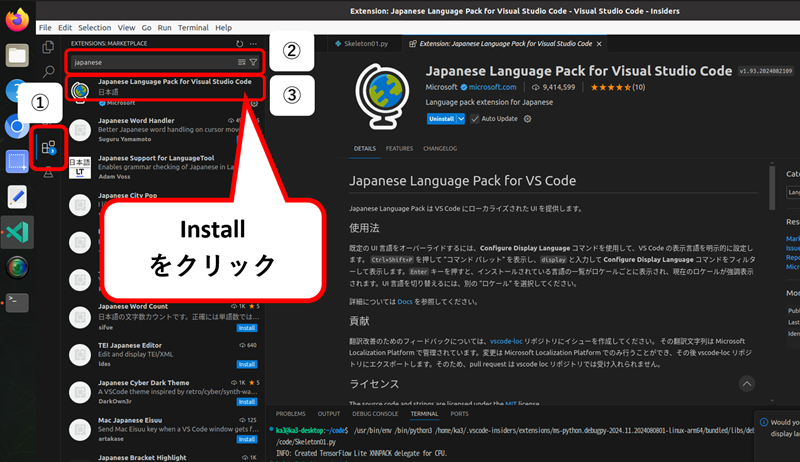
Task: Open Chromium browser from the dock
Action: coord(17,126)
